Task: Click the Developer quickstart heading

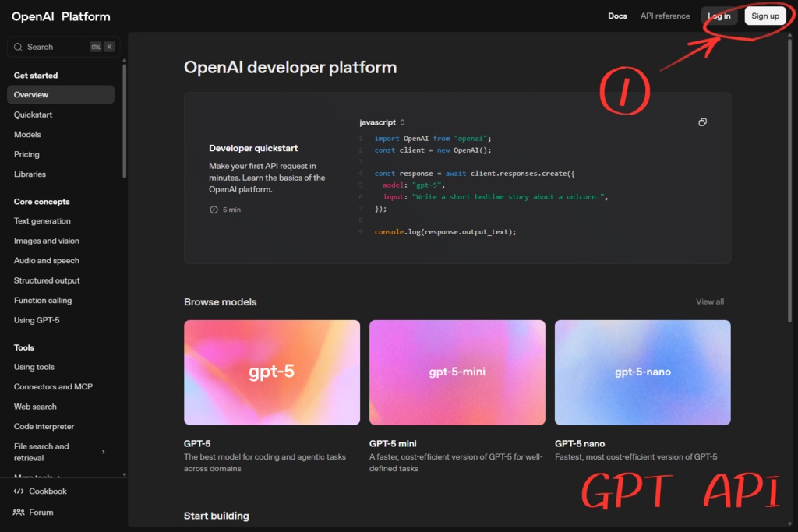Action: point(253,148)
